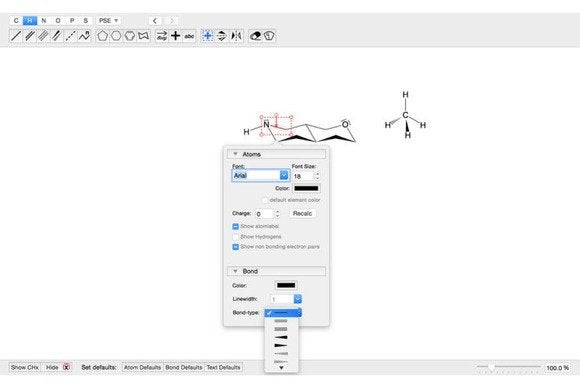580x388 pixels.
Task: Select the chain drawing tool
Action: point(84,36)
